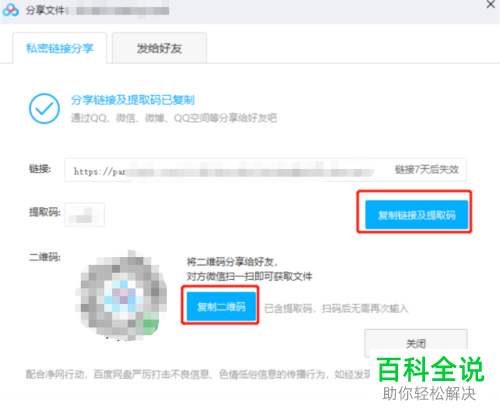
Task: Click the 对方微信扫一扫即可获取文件 text
Action: [249, 276]
